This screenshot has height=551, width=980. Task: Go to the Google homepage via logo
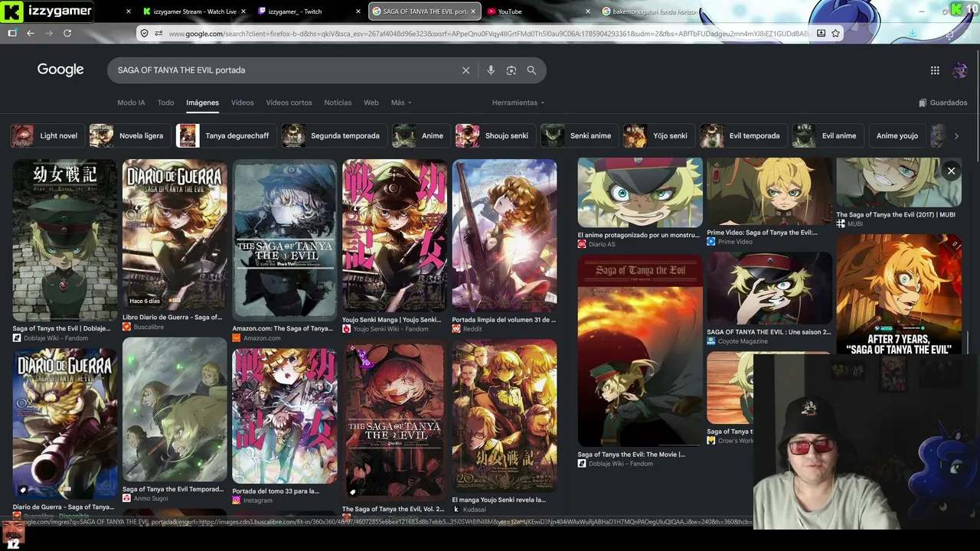[x=60, y=70]
